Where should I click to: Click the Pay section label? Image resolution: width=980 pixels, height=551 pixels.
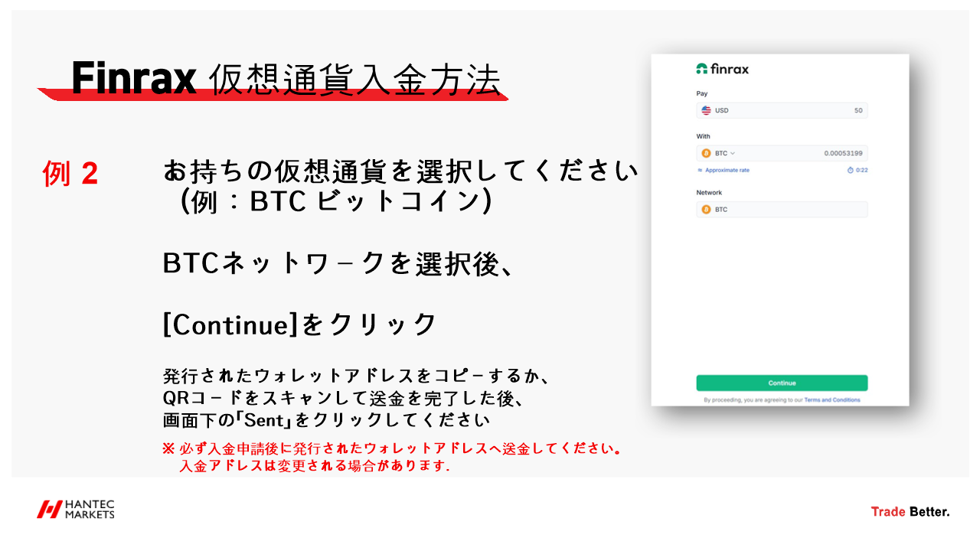(702, 93)
